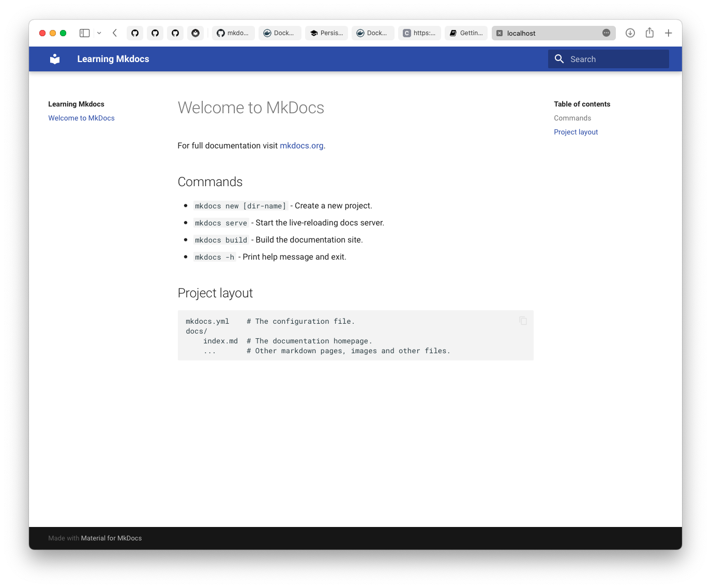Click the "mkdocs -h" code snippet

tap(215, 257)
